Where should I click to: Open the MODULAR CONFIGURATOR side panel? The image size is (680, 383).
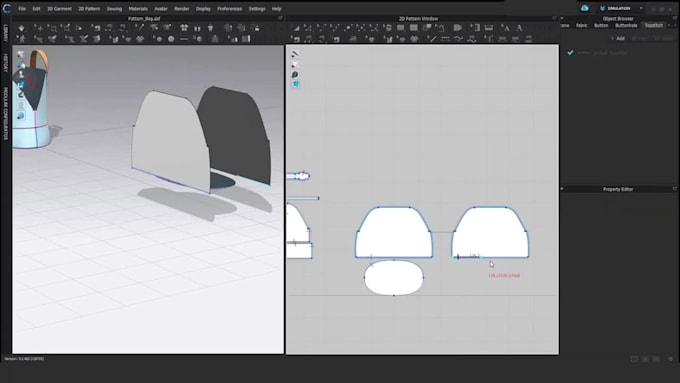point(6,114)
